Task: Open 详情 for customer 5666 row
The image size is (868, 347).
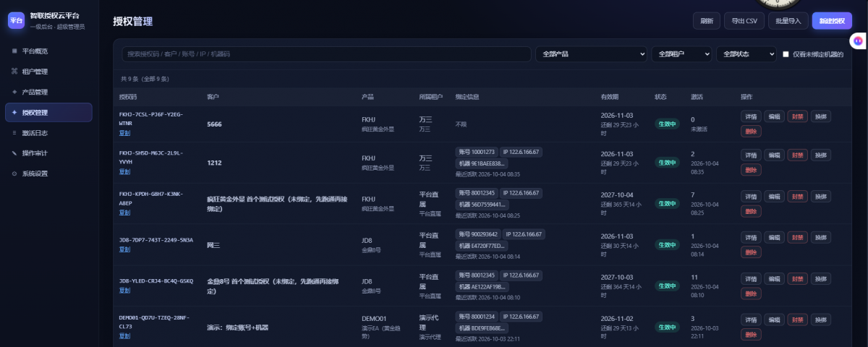Action: 750,116
